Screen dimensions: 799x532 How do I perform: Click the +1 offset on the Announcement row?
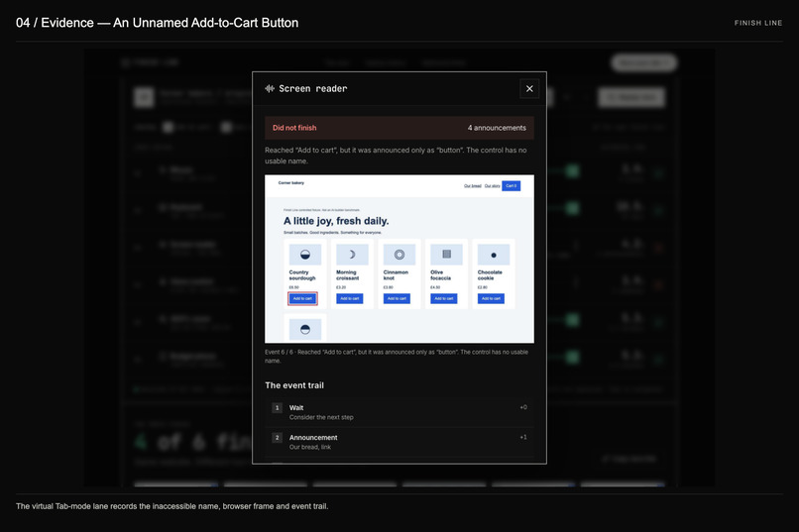523,437
